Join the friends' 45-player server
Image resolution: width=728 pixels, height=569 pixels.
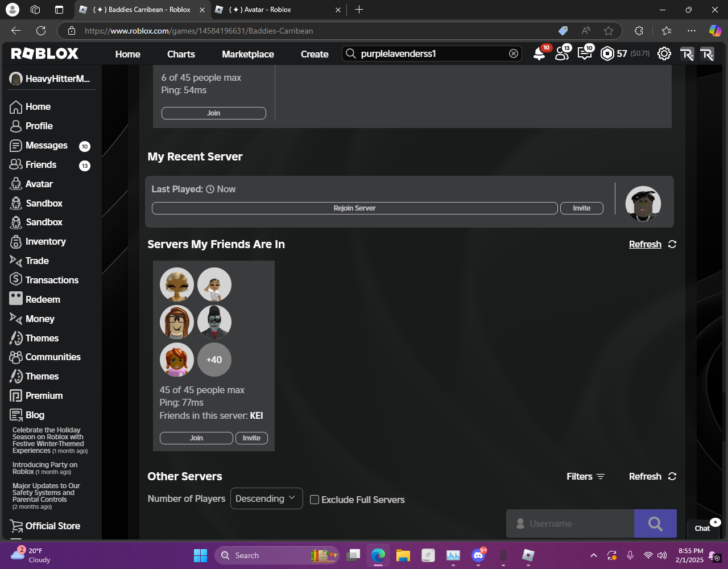pos(196,438)
